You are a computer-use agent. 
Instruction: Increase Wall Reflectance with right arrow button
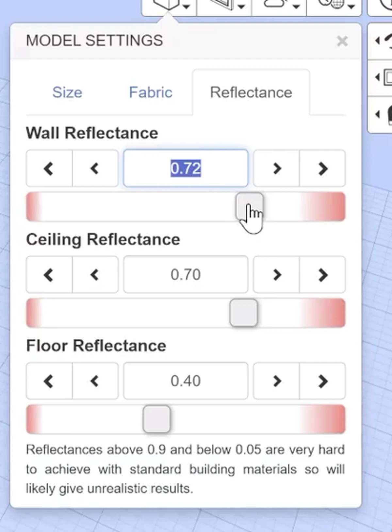[x=276, y=169]
